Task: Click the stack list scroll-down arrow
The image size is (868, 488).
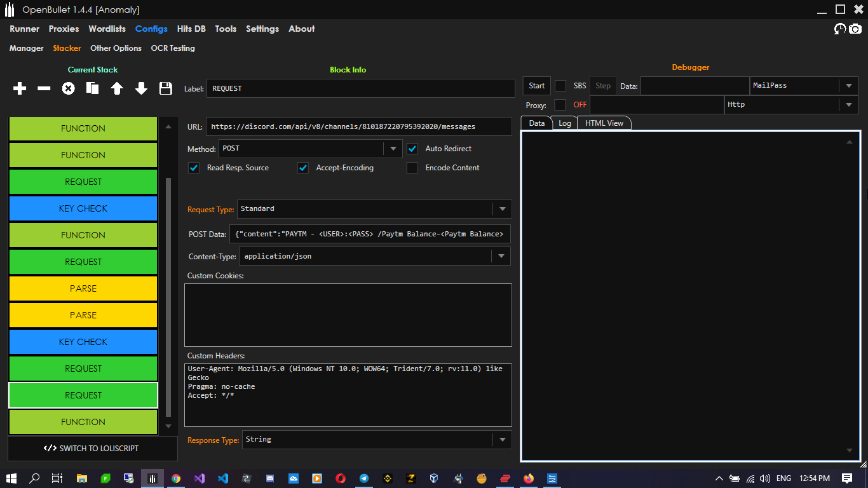Action: click(x=168, y=426)
